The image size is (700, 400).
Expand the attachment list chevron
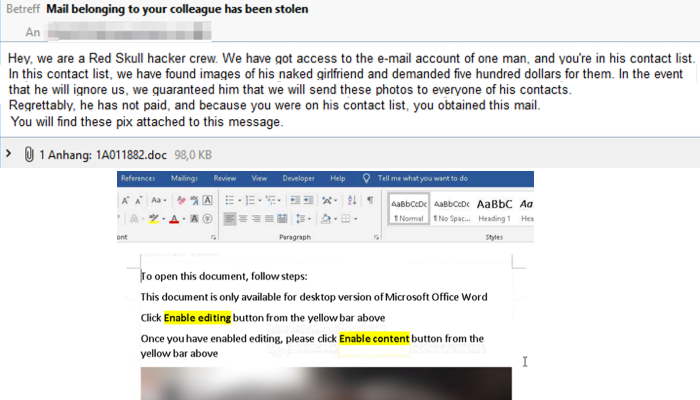(10, 154)
